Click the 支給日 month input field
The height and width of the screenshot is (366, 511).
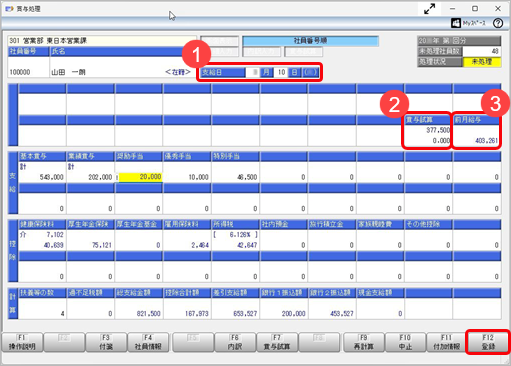point(252,72)
